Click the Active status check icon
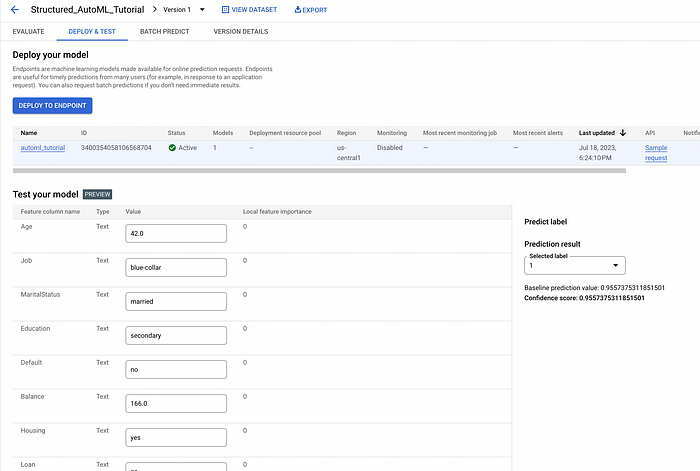The image size is (700, 471). (x=172, y=148)
